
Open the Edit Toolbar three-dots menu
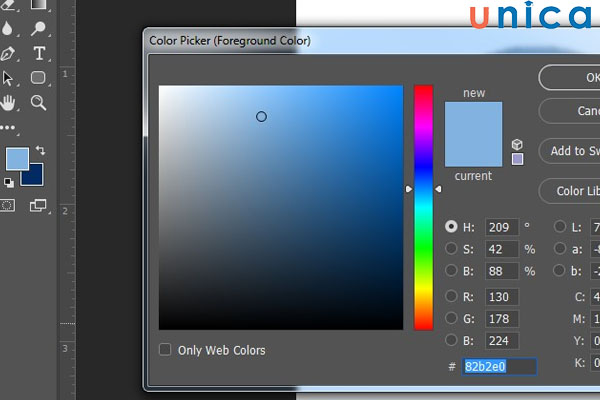click(x=8, y=127)
